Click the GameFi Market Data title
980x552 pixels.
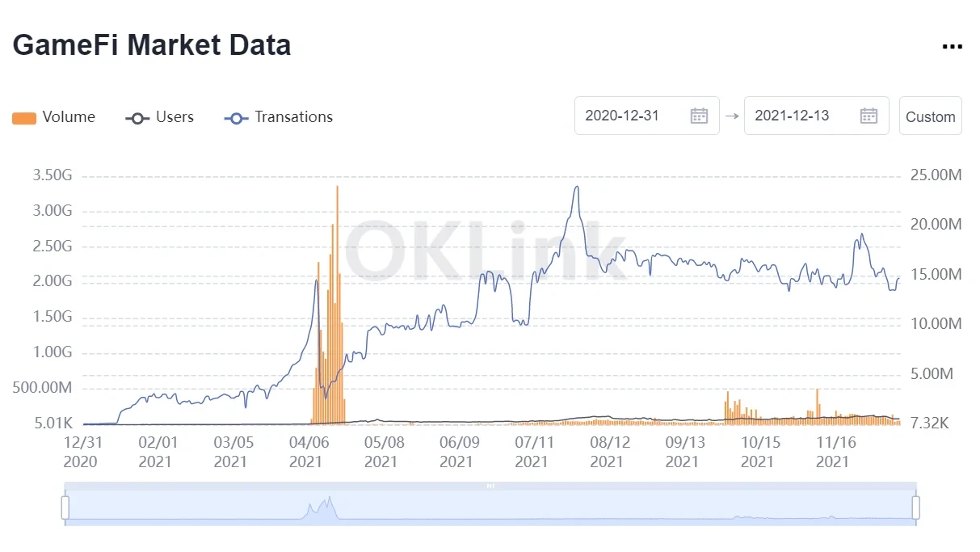[x=152, y=44]
